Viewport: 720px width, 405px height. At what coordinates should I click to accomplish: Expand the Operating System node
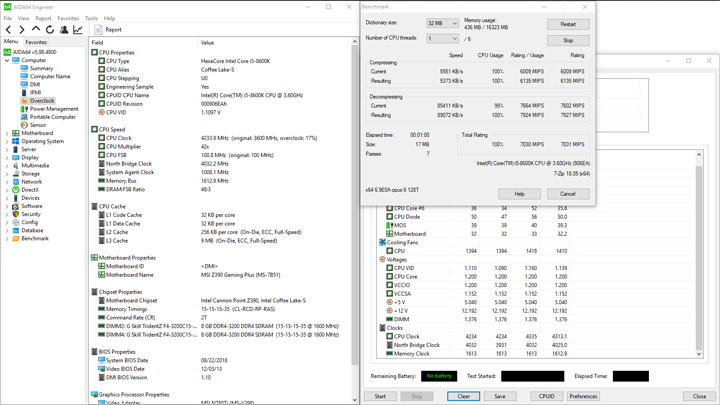[x=7, y=141]
